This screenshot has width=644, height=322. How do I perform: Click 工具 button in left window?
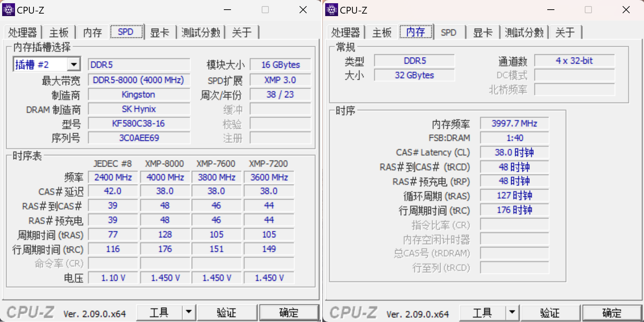(x=159, y=313)
